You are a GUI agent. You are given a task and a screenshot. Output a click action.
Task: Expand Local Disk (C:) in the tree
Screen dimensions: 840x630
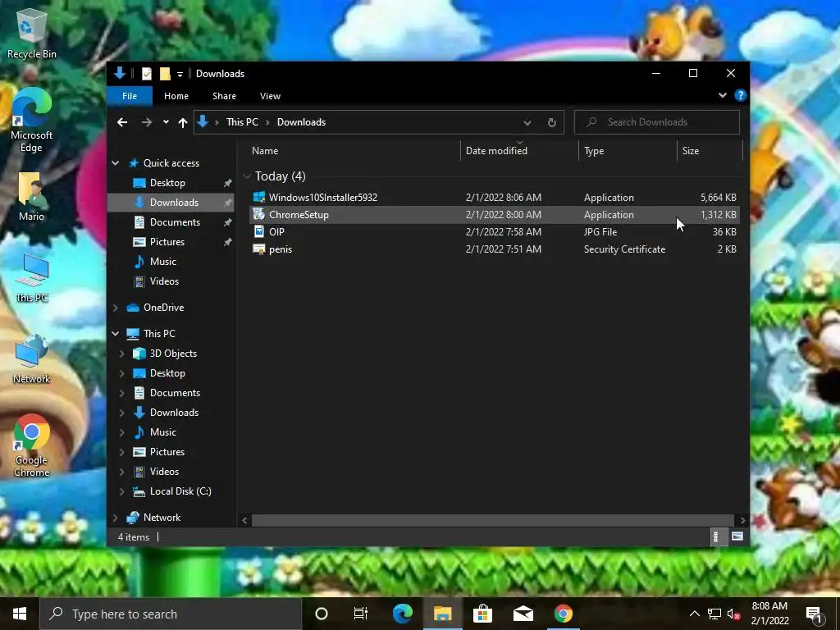pyautogui.click(x=121, y=491)
